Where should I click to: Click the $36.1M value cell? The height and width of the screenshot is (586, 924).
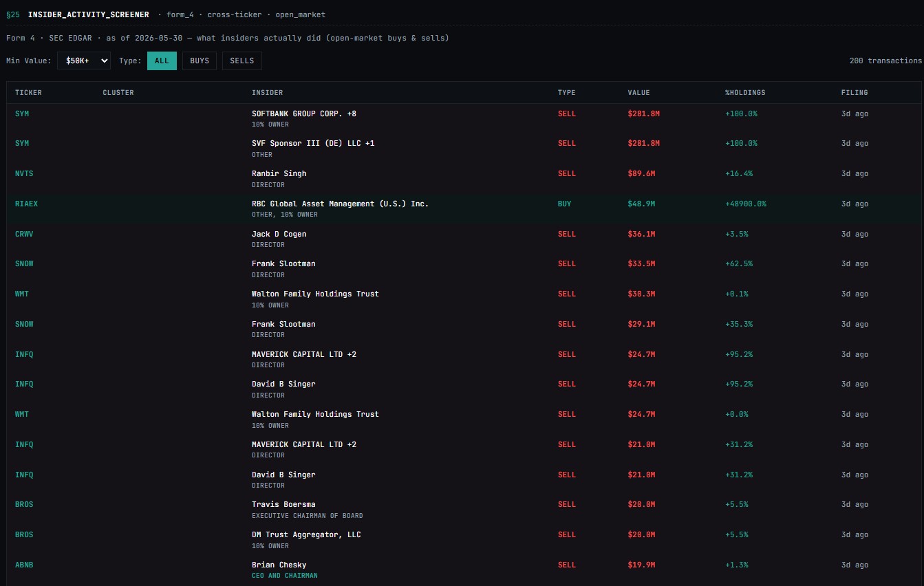click(642, 234)
